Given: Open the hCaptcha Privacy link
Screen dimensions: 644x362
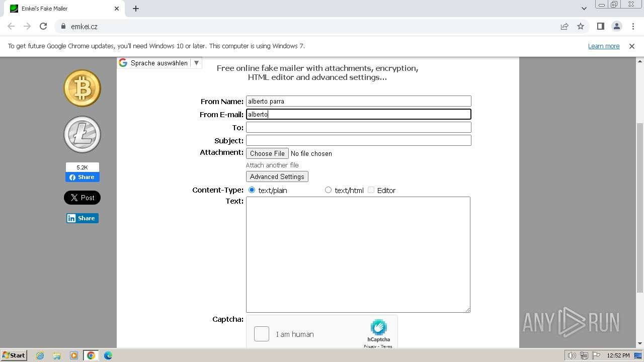Looking at the screenshot, I should [x=371, y=346].
